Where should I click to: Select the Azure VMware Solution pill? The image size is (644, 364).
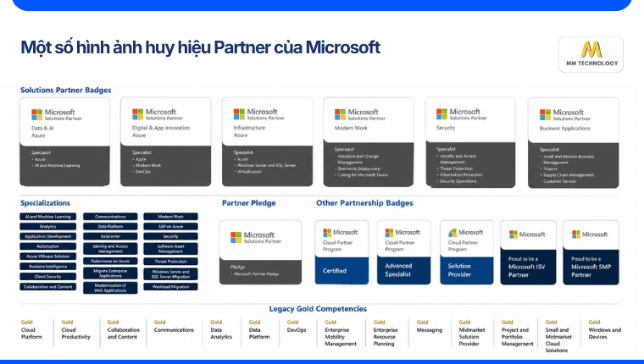pos(48,256)
